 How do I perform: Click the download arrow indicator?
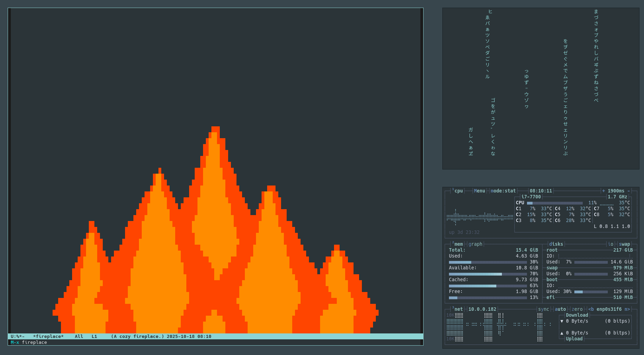tap(562, 321)
